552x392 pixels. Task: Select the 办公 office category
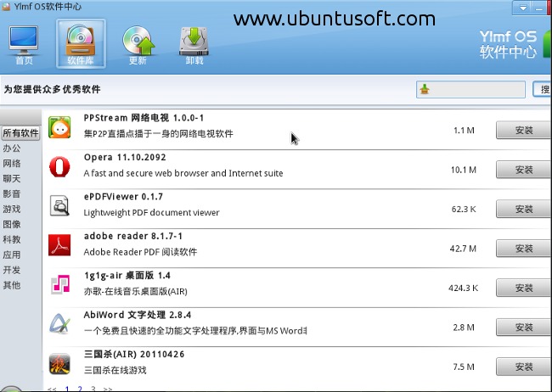click(12, 148)
